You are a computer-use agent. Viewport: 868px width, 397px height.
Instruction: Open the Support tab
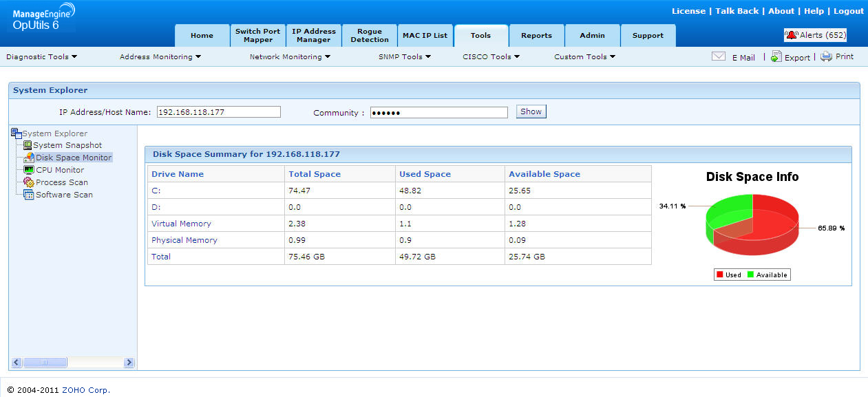[648, 36]
